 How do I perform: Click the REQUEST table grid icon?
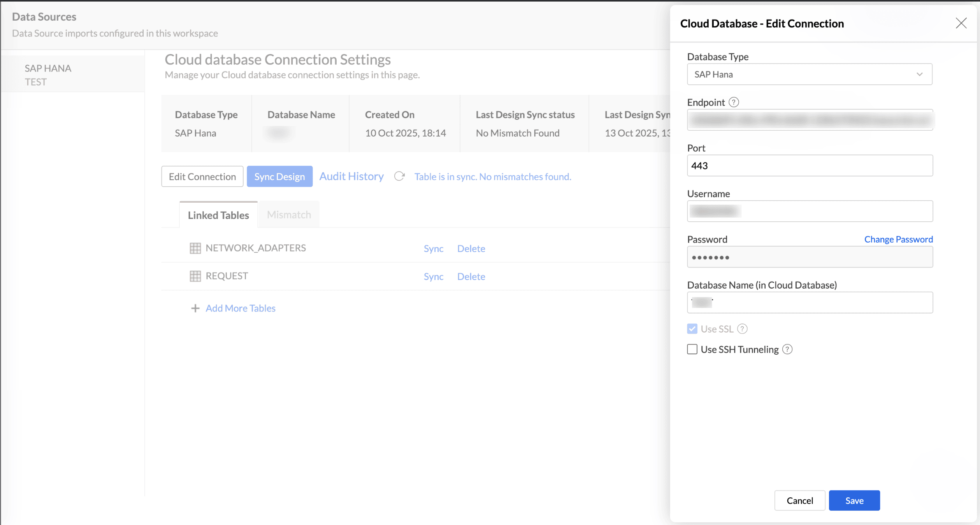point(195,276)
